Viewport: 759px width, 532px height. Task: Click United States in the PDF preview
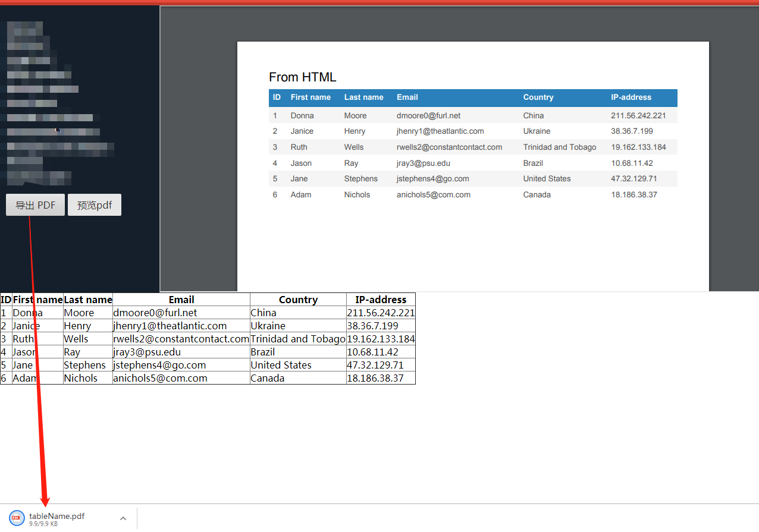(547, 178)
